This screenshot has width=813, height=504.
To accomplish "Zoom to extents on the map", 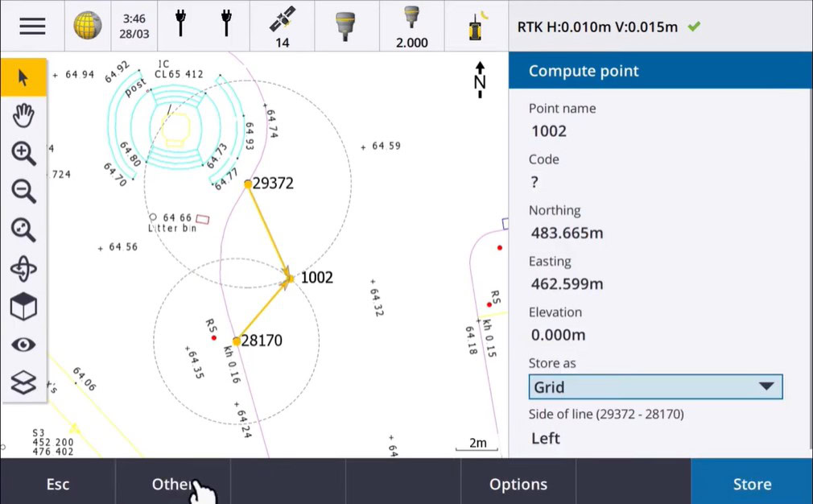I will pos(23,229).
